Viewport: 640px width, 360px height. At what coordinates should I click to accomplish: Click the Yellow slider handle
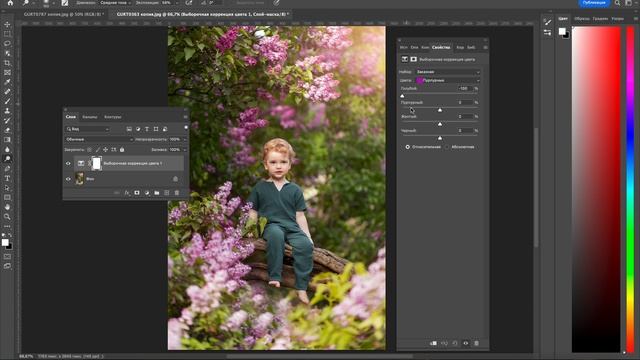point(440,124)
